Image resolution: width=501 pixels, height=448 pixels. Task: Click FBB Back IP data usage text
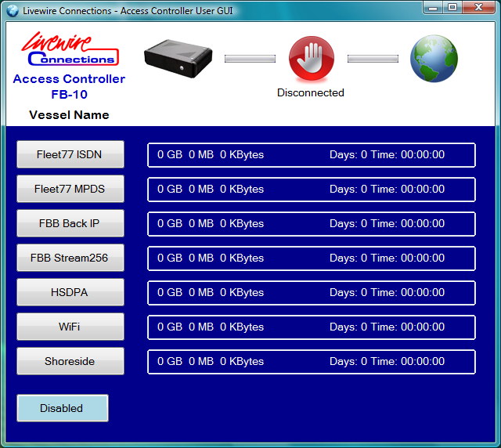[211, 223]
